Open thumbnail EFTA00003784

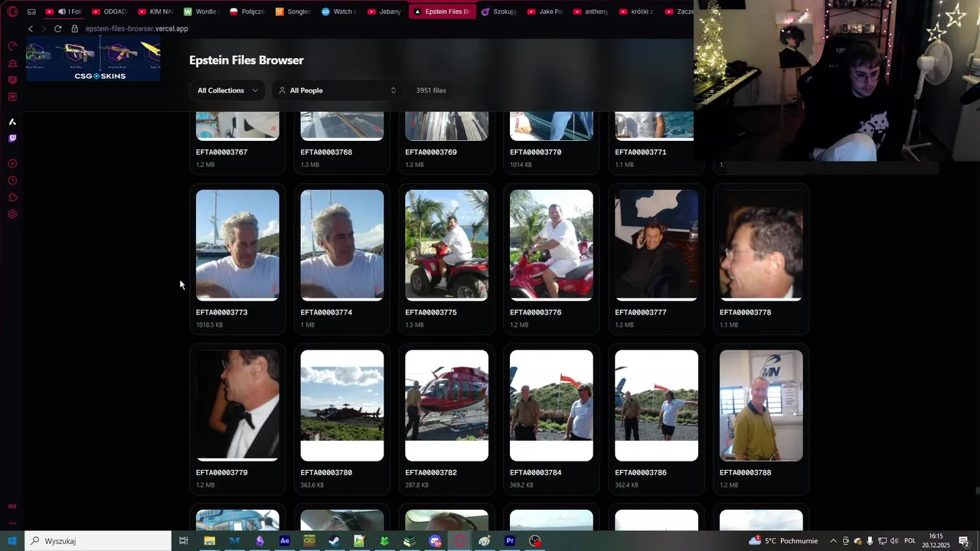(551, 406)
